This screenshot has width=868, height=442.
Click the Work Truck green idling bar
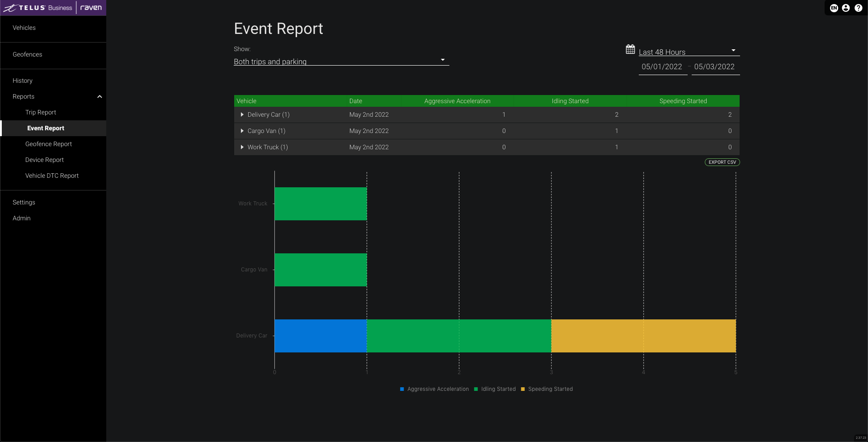(321, 204)
